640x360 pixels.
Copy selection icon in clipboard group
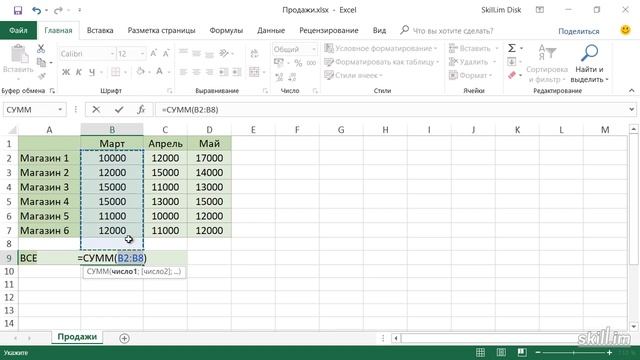click(x=41, y=62)
